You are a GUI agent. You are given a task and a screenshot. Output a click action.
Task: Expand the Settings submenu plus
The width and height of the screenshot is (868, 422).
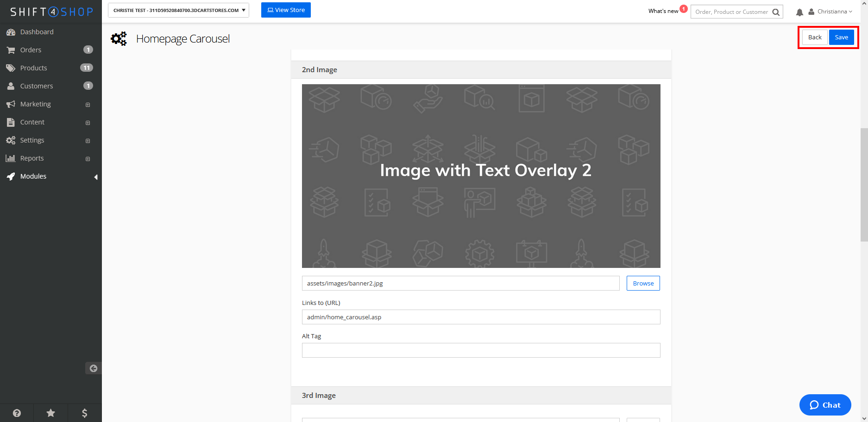[88, 141]
